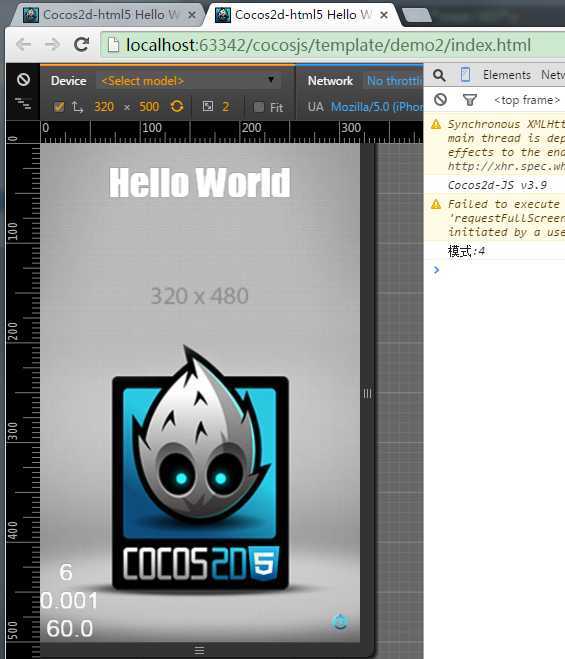Viewport: 565px width, 659px height.
Task: Click the requestFullScreen warning message
Action: pos(494,218)
